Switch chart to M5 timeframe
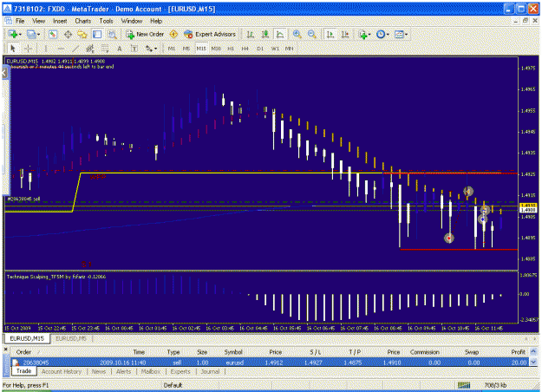This screenshot has height=392, width=542. click(x=186, y=49)
